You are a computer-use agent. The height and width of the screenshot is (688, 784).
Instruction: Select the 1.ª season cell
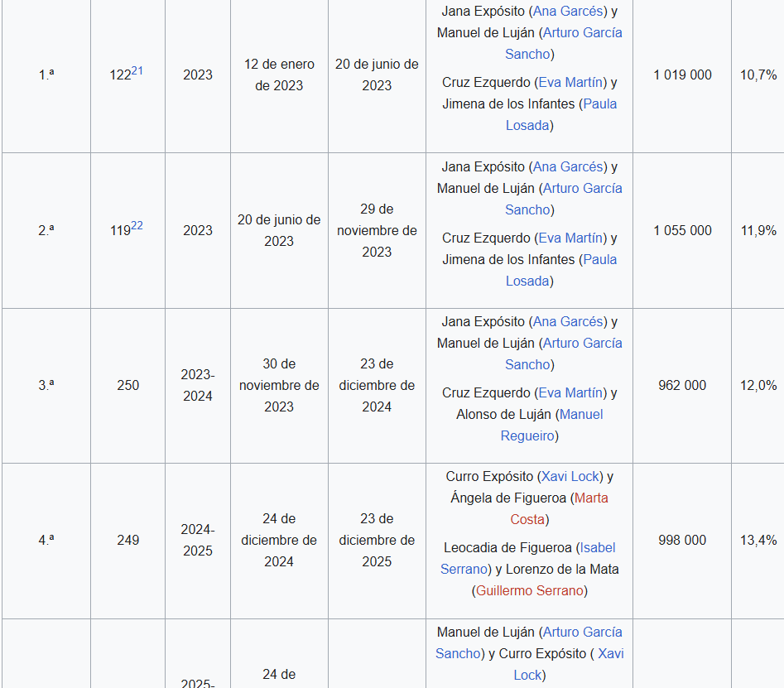tap(46, 75)
